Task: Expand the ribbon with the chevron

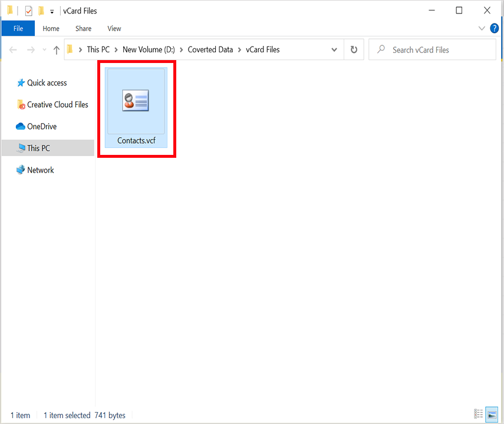Action: [482, 28]
